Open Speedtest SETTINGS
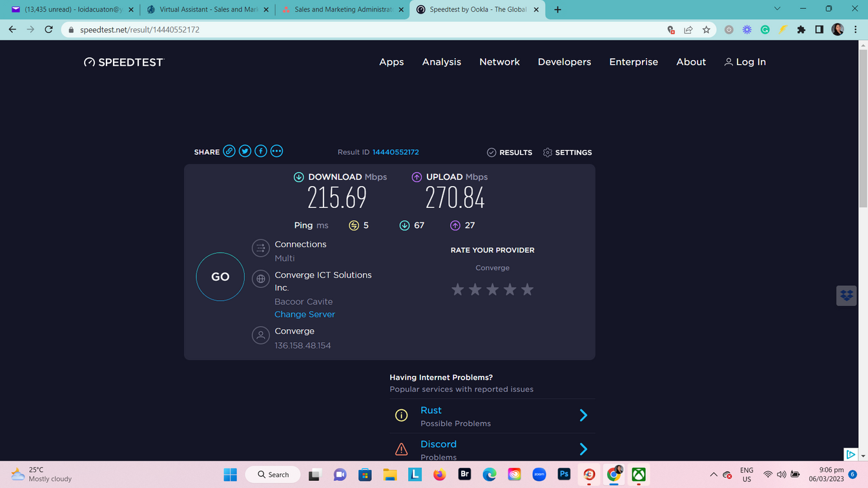This screenshot has height=488, width=868. click(567, 152)
